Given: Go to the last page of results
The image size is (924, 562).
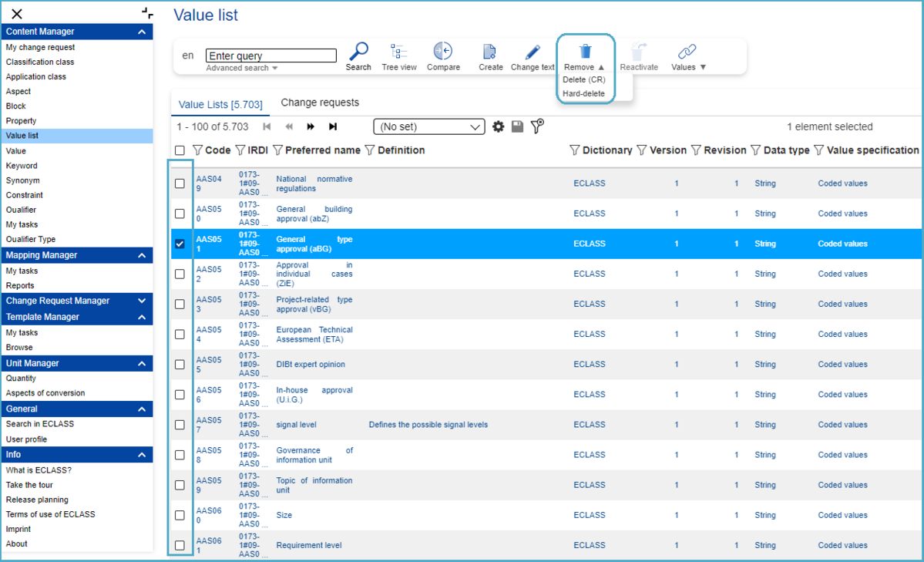Looking at the screenshot, I should (333, 126).
